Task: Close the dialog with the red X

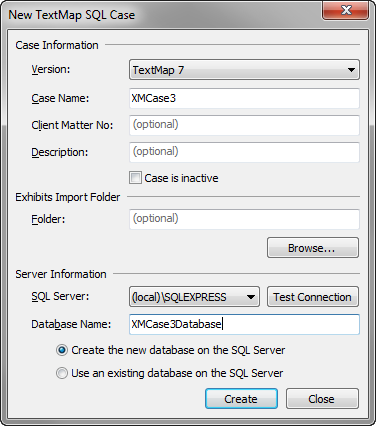Action: 346,10
